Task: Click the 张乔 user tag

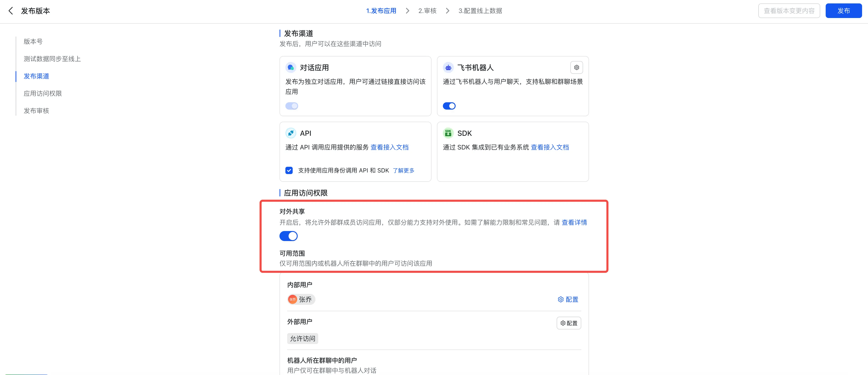Action: tap(301, 299)
